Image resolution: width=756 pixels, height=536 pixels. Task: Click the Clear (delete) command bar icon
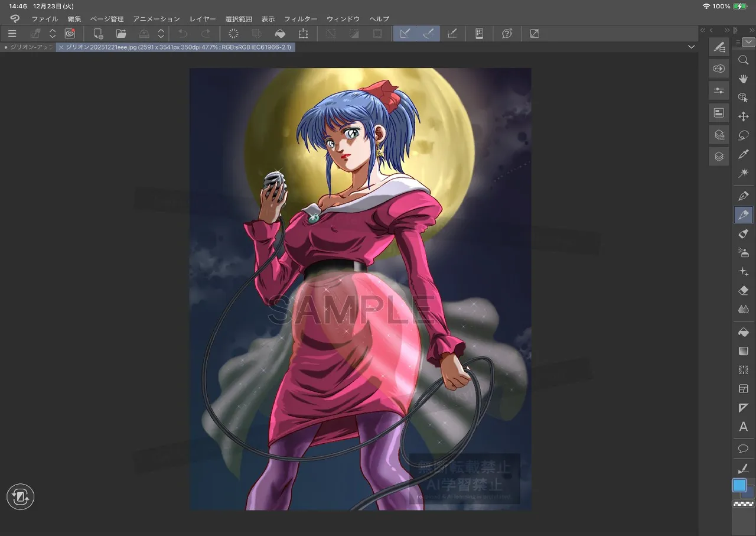(233, 34)
